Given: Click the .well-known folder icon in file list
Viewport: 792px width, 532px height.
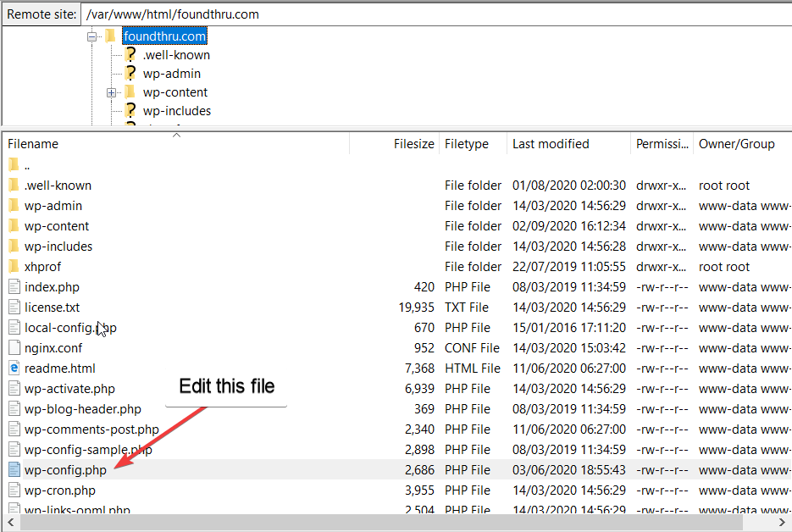Looking at the screenshot, I should [x=14, y=185].
